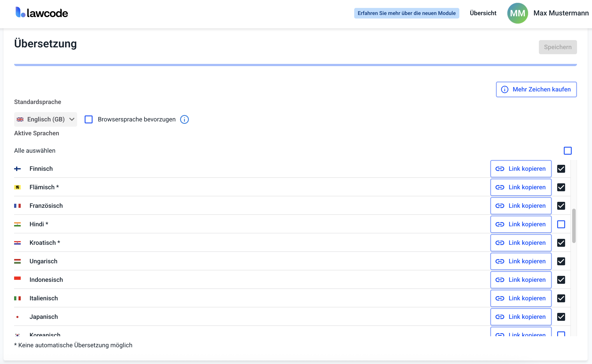Enable the Hindi language checkbox

click(x=561, y=224)
